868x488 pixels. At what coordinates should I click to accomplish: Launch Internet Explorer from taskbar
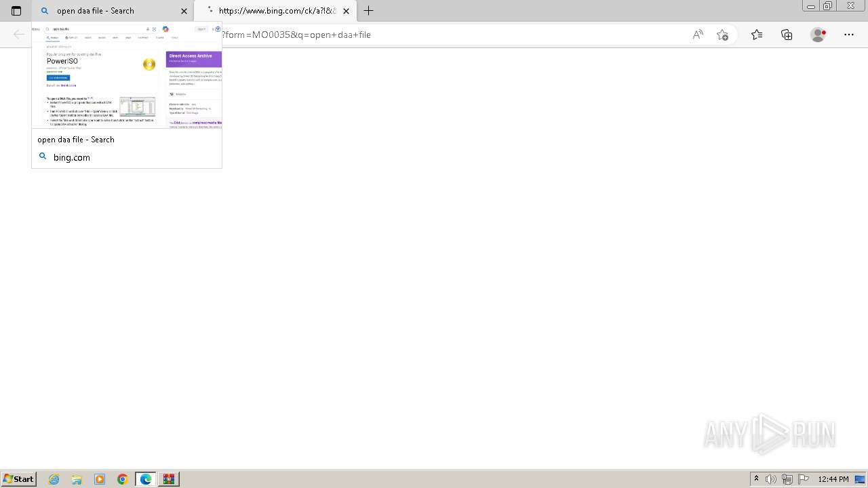tap(54, 479)
